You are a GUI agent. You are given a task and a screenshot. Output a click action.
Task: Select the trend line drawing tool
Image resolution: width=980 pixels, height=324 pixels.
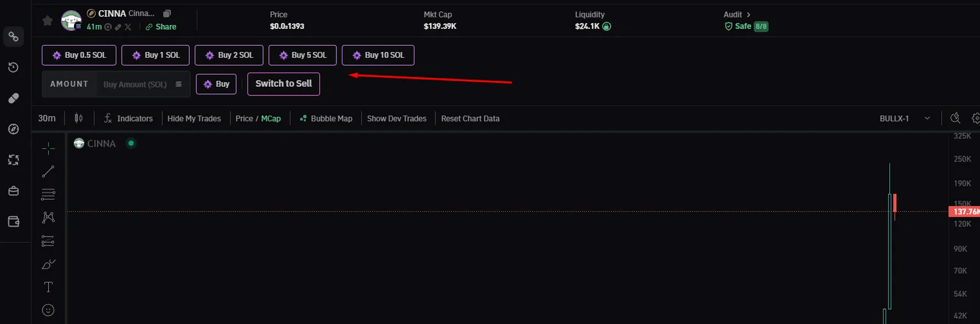click(48, 172)
